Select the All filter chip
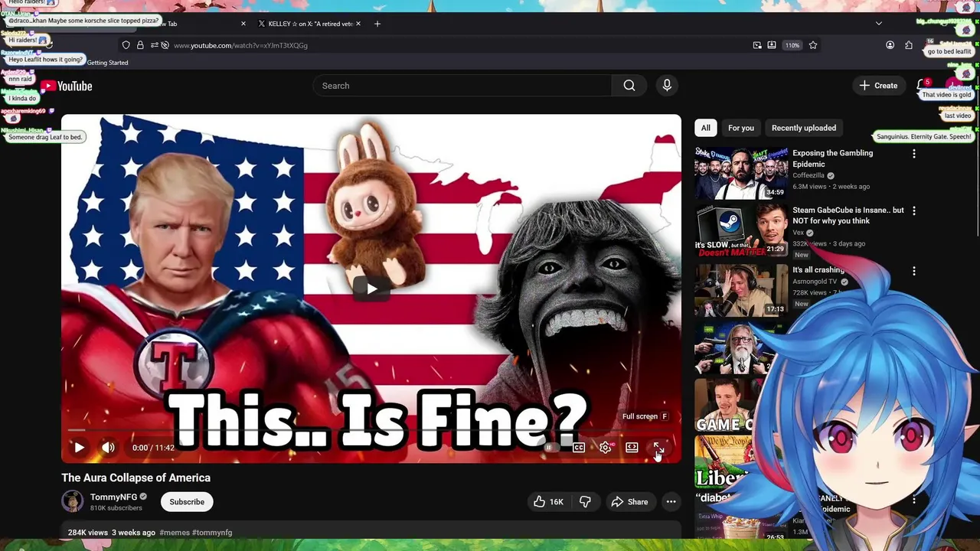This screenshot has width=980, height=551. [706, 128]
